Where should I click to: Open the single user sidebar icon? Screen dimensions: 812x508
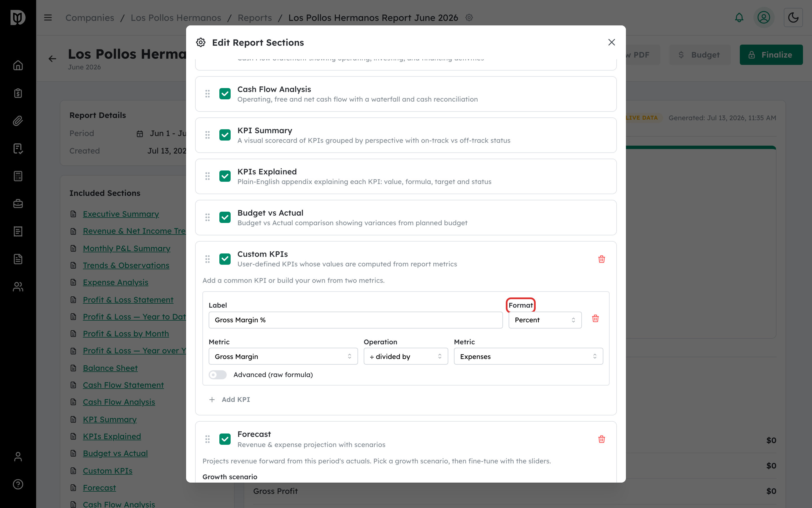coord(18,457)
